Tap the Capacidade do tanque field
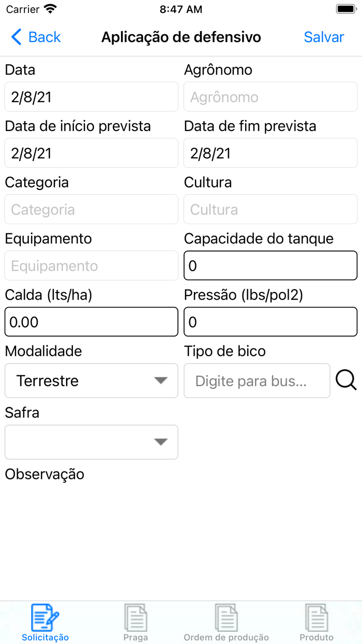 (270, 265)
